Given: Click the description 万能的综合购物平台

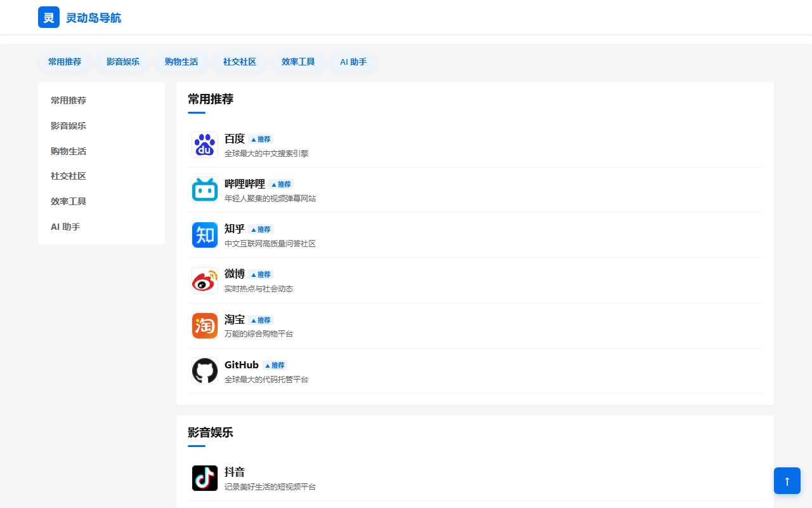Looking at the screenshot, I should [x=259, y=333].
